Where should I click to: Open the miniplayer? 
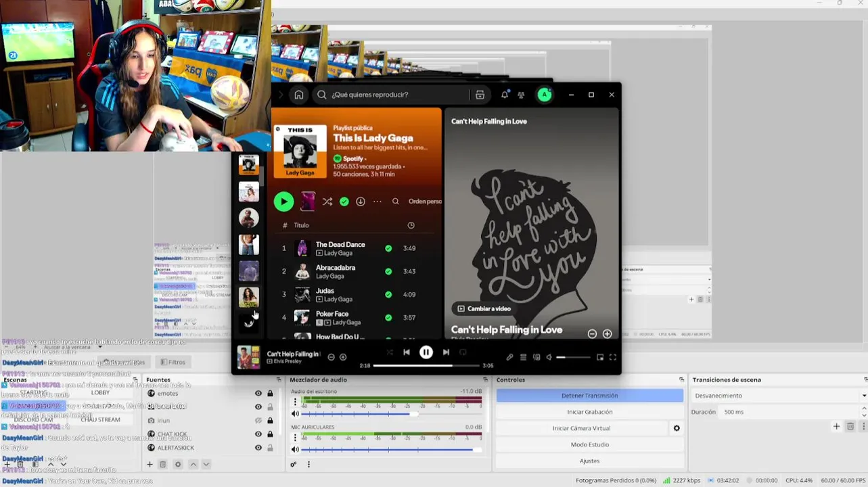click(x=600, y=357)
